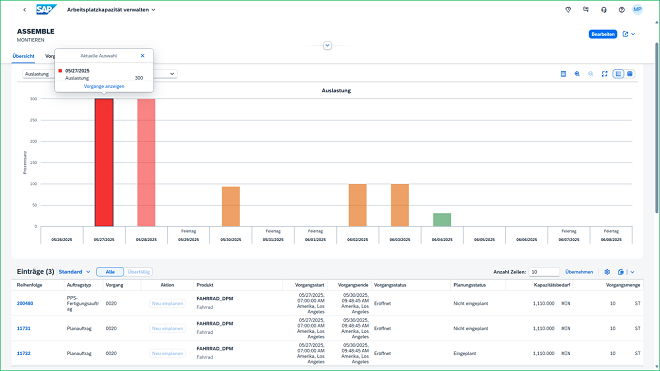
Task: Open table settings gear icon
Action: (607, 272)
